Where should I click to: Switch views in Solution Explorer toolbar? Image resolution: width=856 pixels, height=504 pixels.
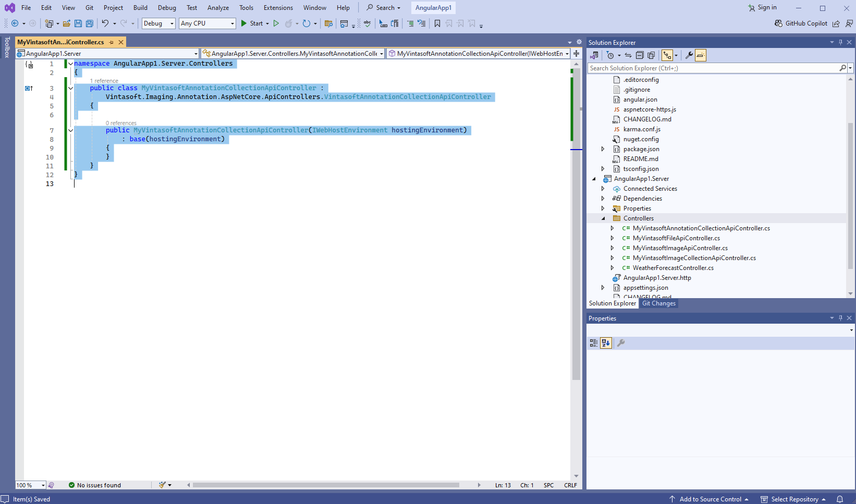[594, 55]
